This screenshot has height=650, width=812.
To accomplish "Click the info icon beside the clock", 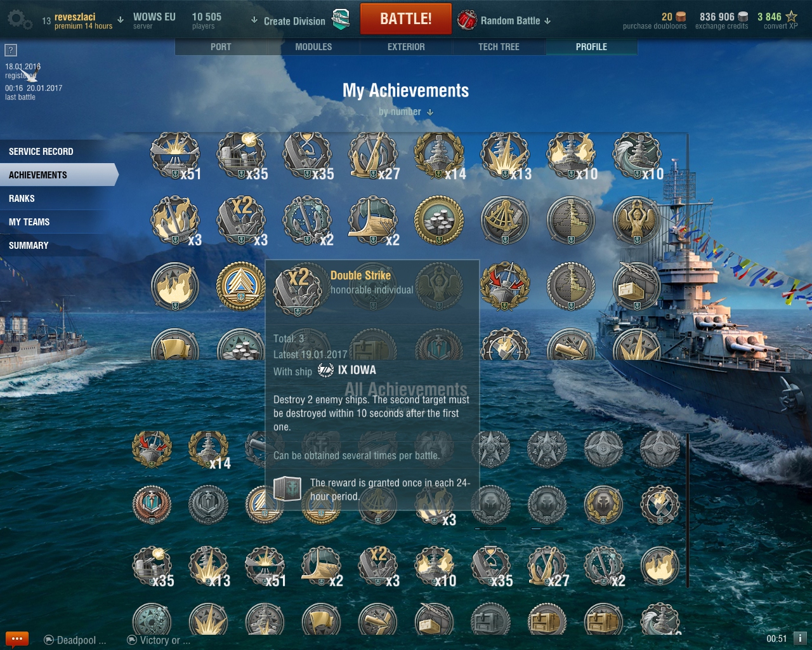I will point(800,638).
